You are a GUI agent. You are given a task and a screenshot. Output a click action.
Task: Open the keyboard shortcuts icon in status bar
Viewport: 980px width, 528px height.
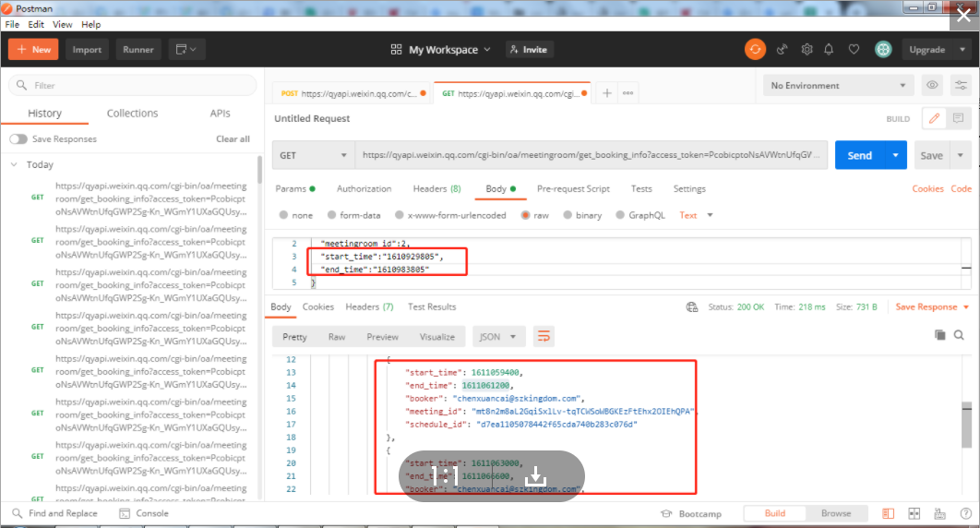pos(940,513)
